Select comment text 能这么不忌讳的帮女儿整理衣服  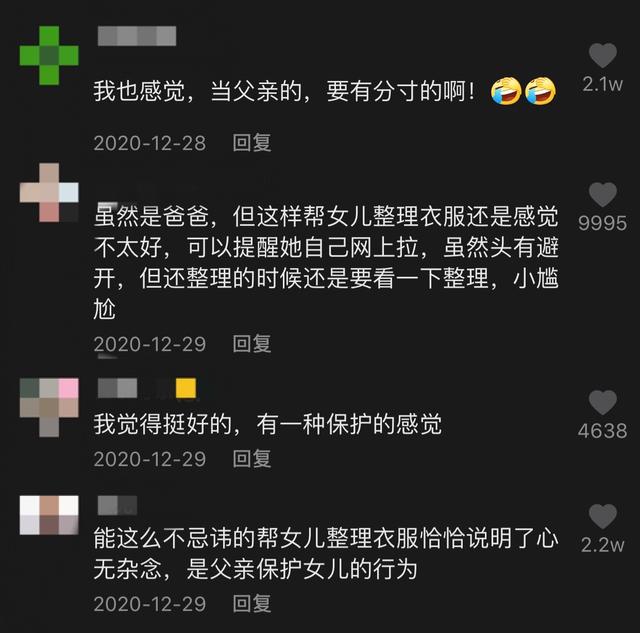coord(256,538)
